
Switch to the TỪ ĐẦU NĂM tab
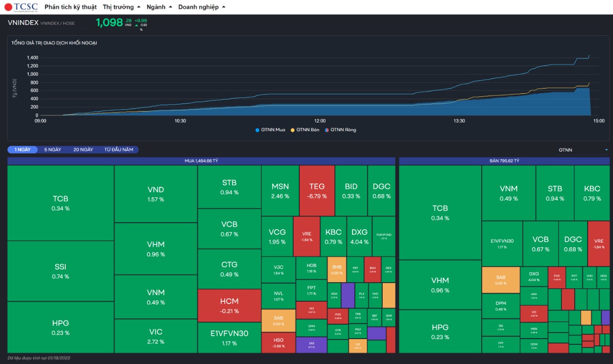pos(119,149)
